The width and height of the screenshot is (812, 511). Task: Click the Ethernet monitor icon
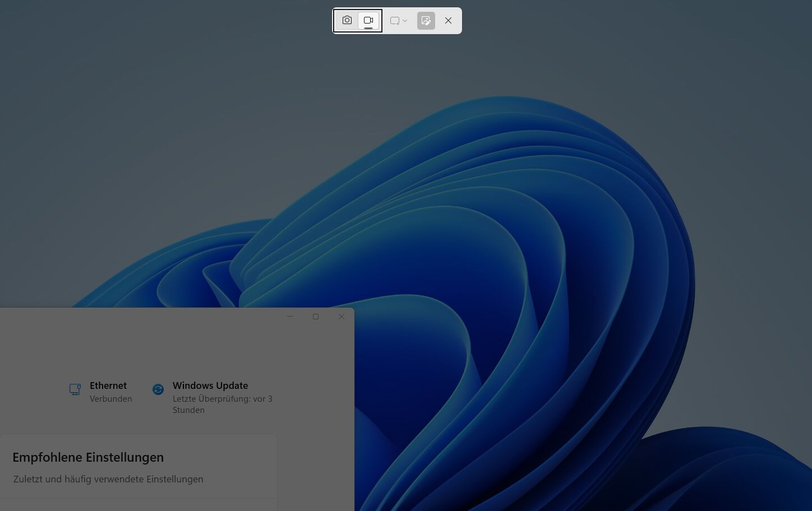(75, 389)
